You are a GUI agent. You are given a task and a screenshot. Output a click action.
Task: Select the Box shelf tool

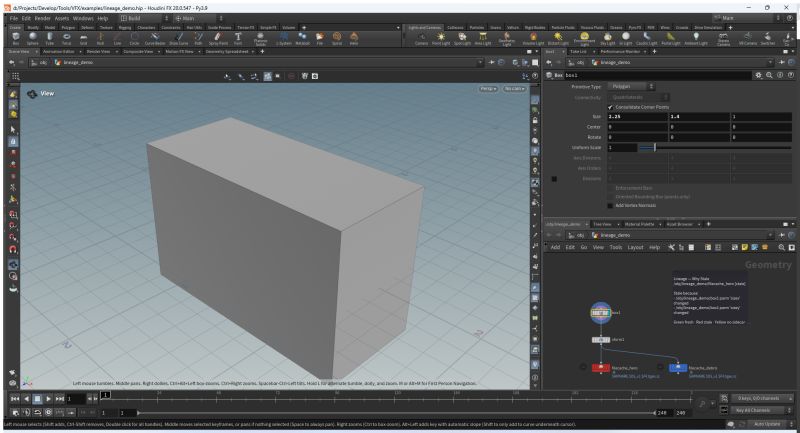(16, 38)
